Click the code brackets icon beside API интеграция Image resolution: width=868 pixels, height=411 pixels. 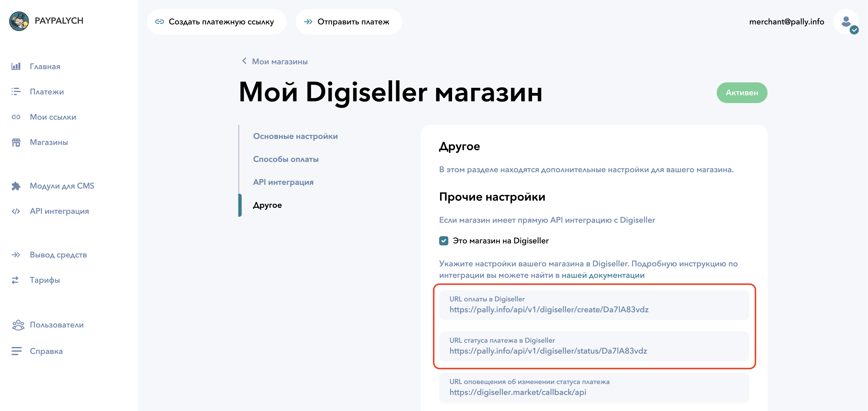pos(16,211)
